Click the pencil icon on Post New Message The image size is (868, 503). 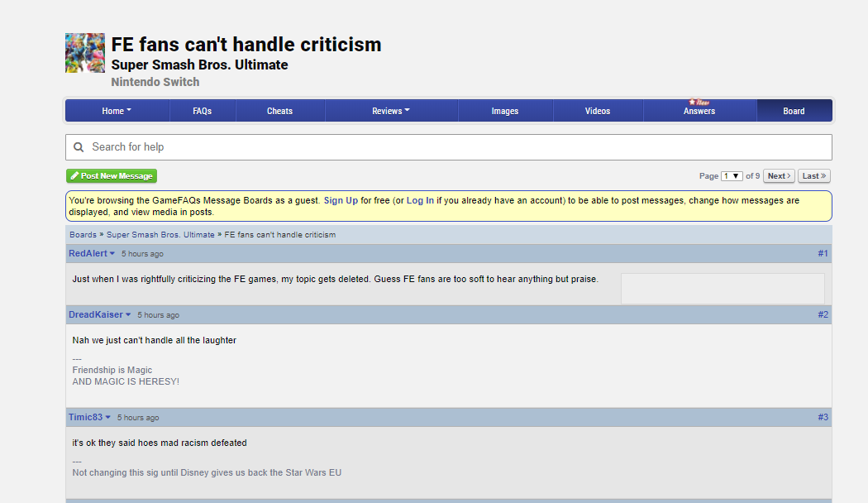coord(74,175)
